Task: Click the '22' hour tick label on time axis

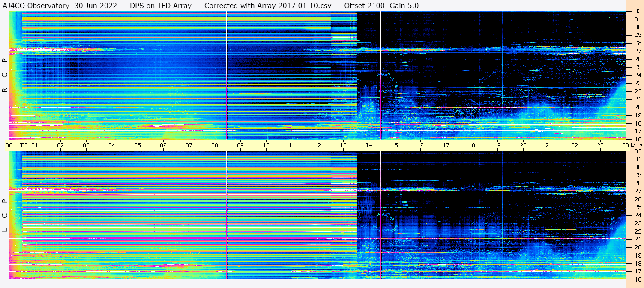Action: pos(575,145)
